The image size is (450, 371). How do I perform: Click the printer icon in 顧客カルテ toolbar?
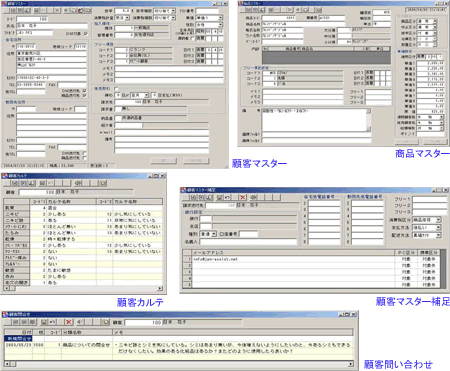(x=78, y=183)
